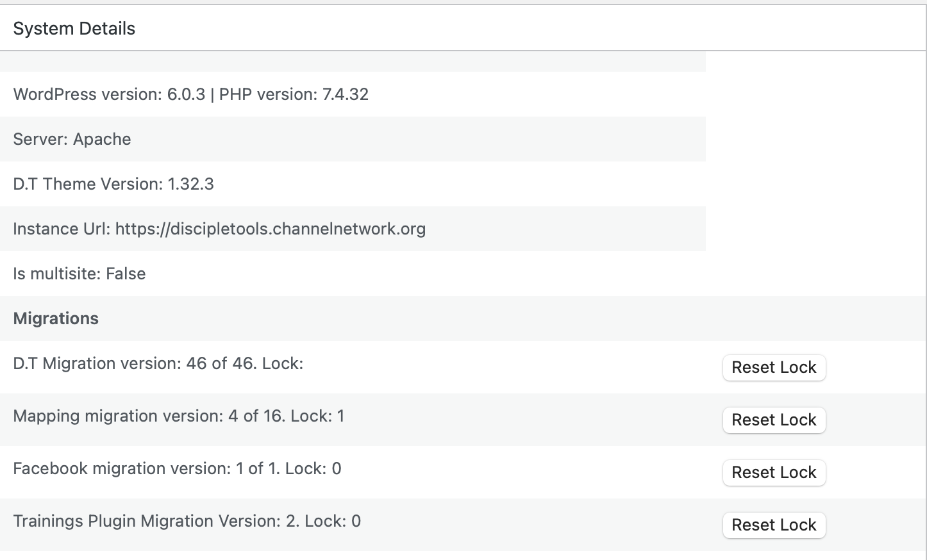927x560 pixels.
Task: Click the Is multisite: False row
Action: 79,274
